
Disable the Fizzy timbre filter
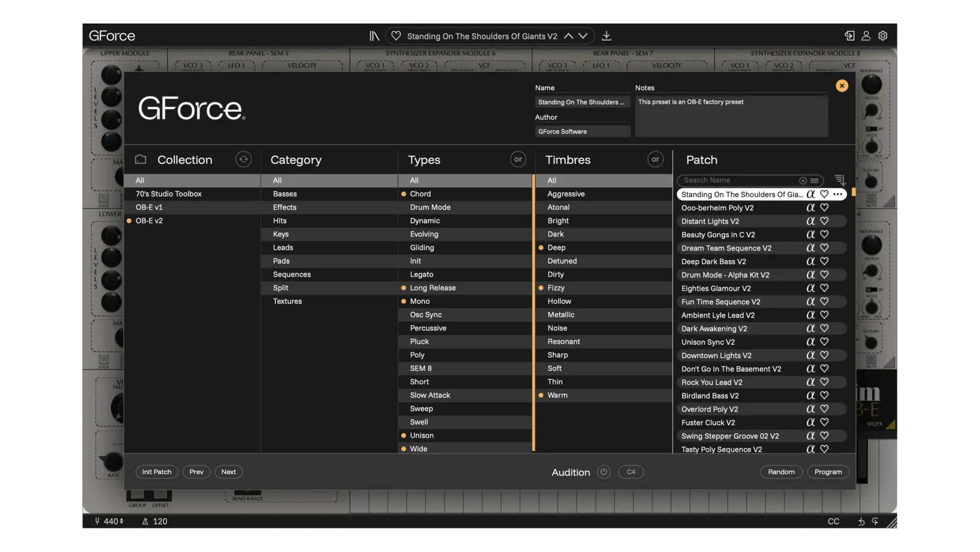coord(603,288)
